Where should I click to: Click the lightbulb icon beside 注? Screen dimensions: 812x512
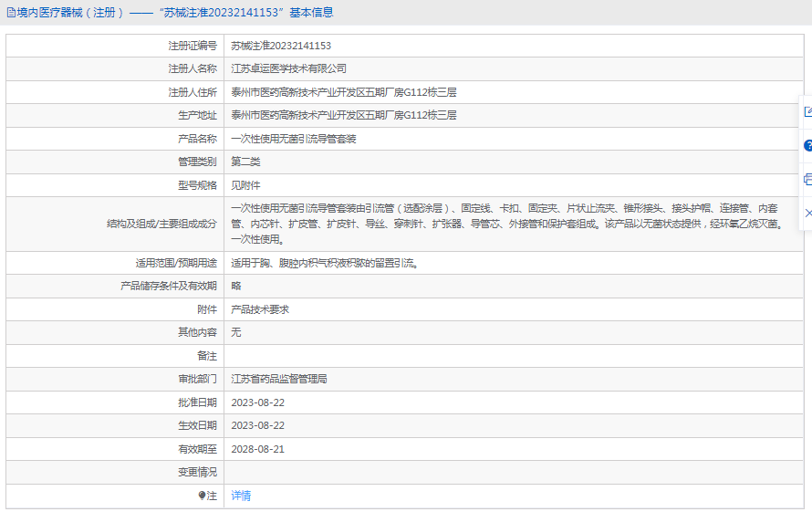(x=202, y=496)
